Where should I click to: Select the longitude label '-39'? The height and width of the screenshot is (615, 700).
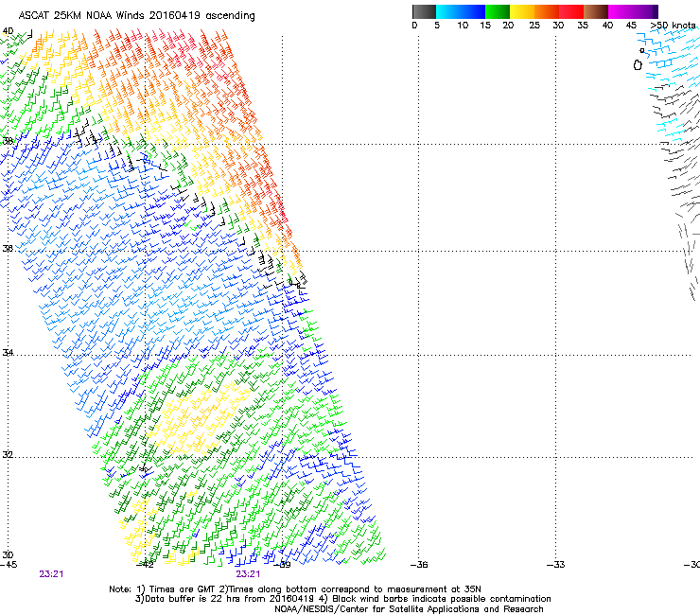[x=282, y=565]
